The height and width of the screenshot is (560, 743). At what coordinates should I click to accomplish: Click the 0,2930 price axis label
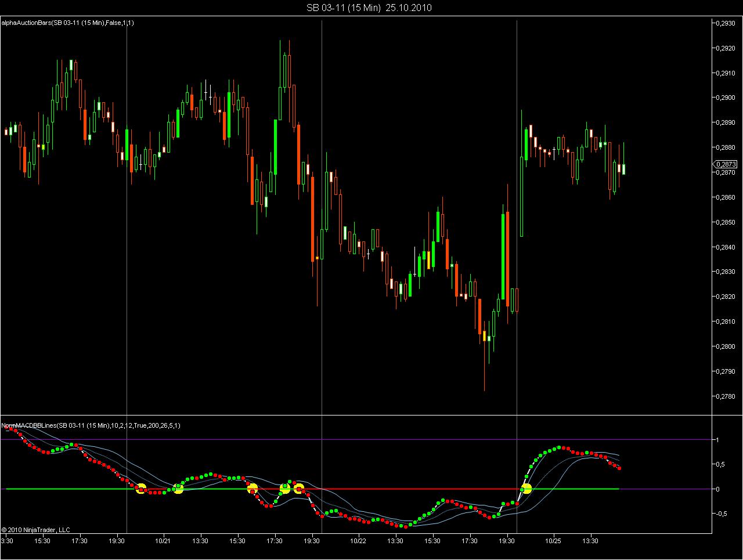click(726, 23)
